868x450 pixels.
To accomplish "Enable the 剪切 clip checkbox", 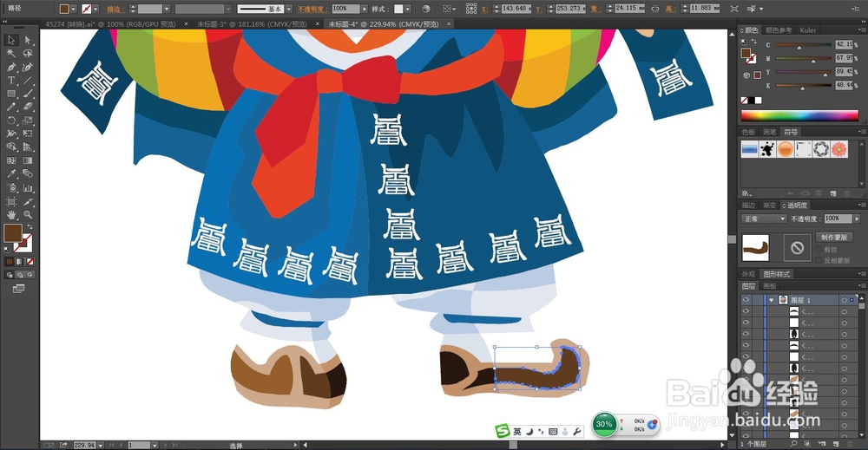I will (819, 250).
